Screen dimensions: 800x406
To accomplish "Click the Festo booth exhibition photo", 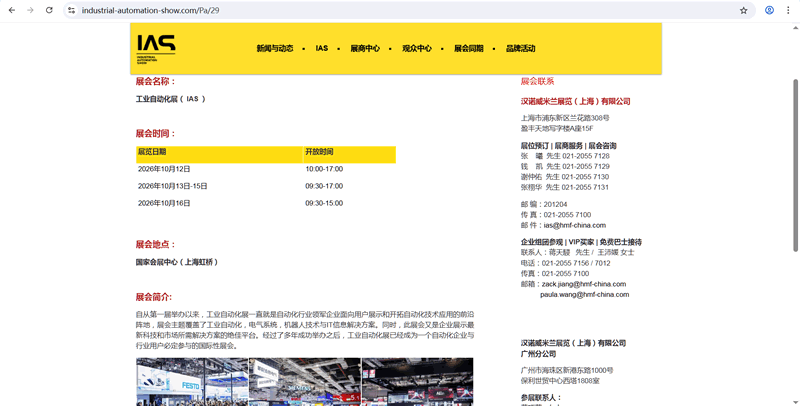I will point(192,382).
